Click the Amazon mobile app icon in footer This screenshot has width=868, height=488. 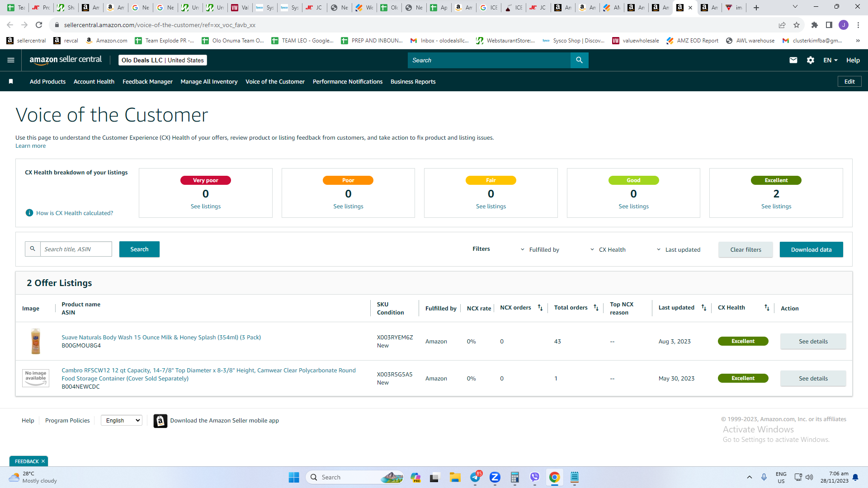click(x=160, y=421)
